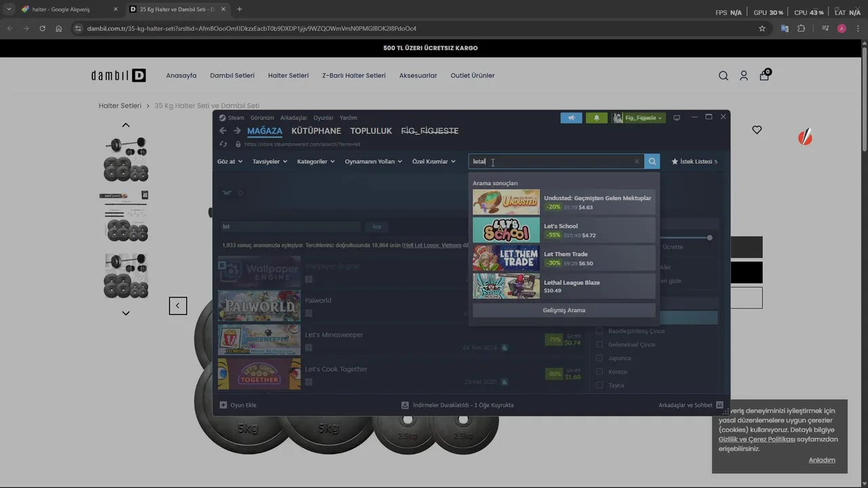This screenshot has height=488, width=868.
Task: Open Steam notifications bell
Action: (597, 118)
